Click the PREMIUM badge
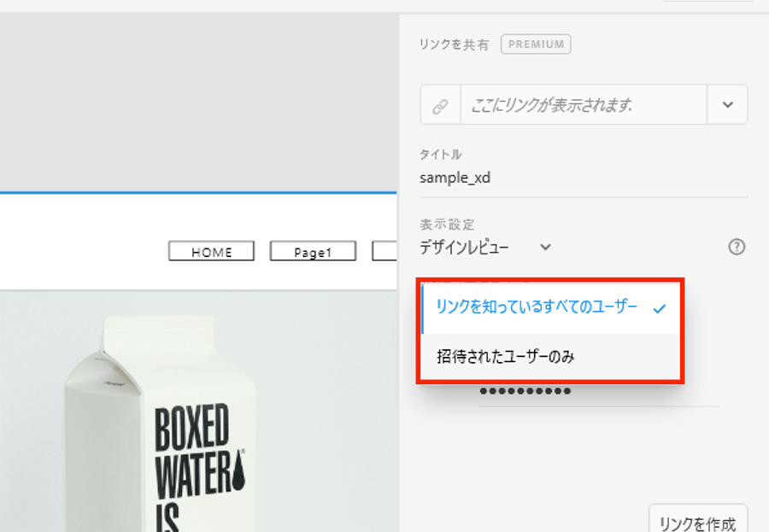 (x=536, y=44)
